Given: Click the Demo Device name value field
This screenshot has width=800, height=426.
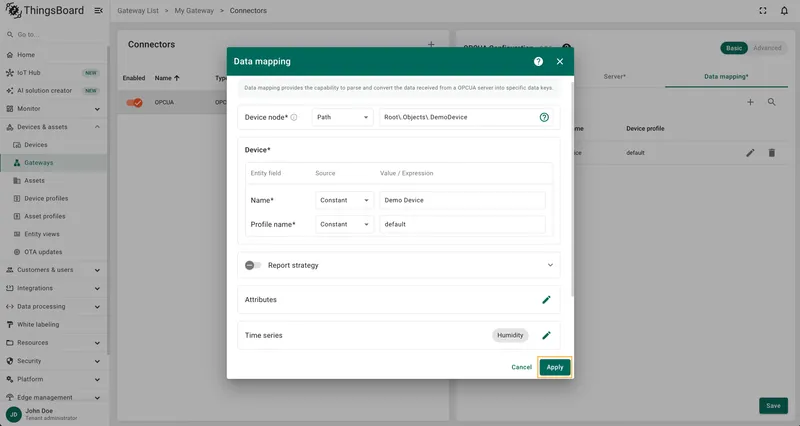Looking at the screenshot, I should coord(462,201).
